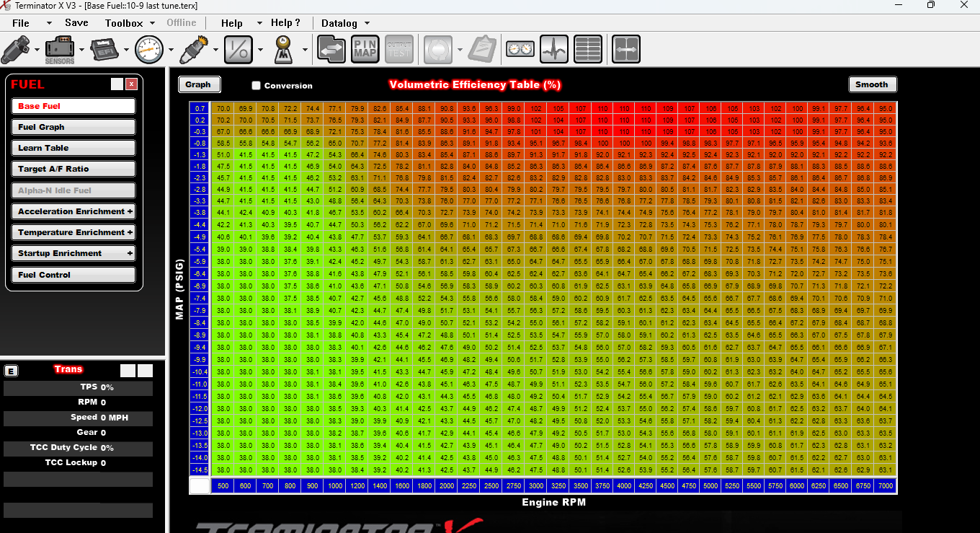
Task: Expand the Sensors icon dropdown arrow
Action: pos(81,50)
